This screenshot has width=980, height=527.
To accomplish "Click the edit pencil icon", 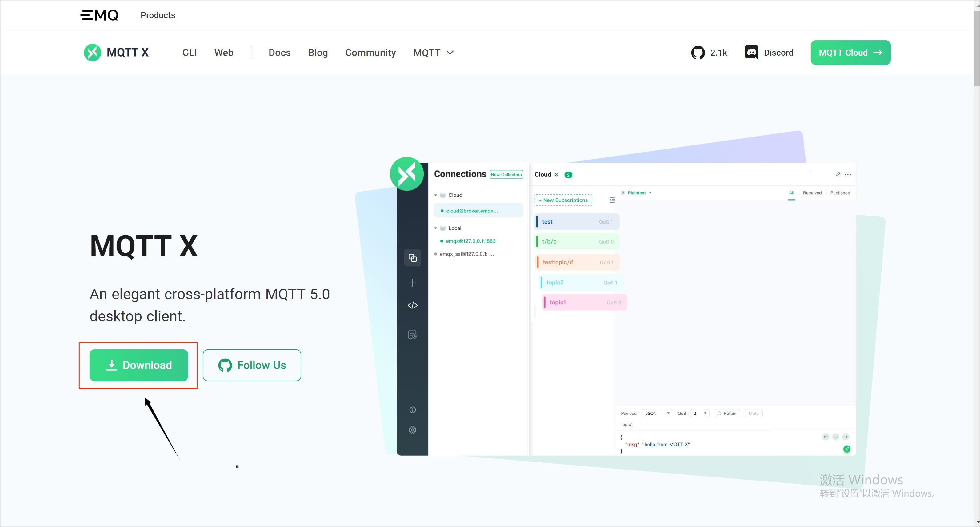I will [837, 175].
